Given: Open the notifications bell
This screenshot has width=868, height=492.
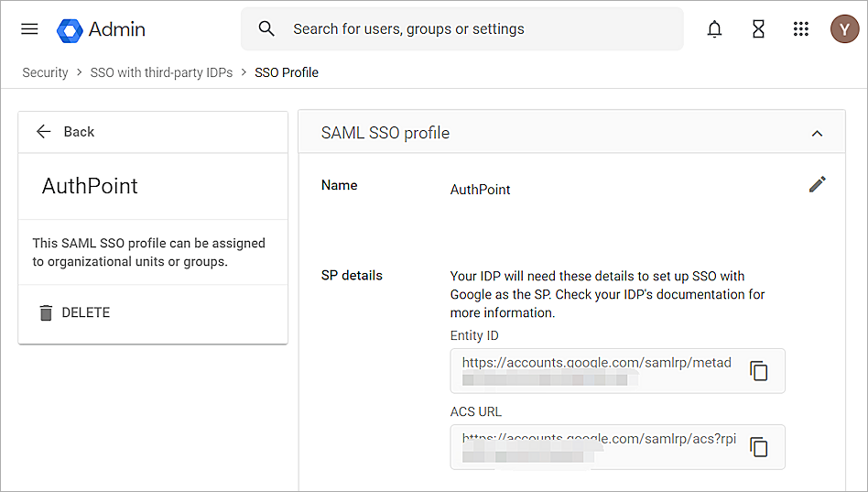Looking at the screenshot, I should pos(714,29).
